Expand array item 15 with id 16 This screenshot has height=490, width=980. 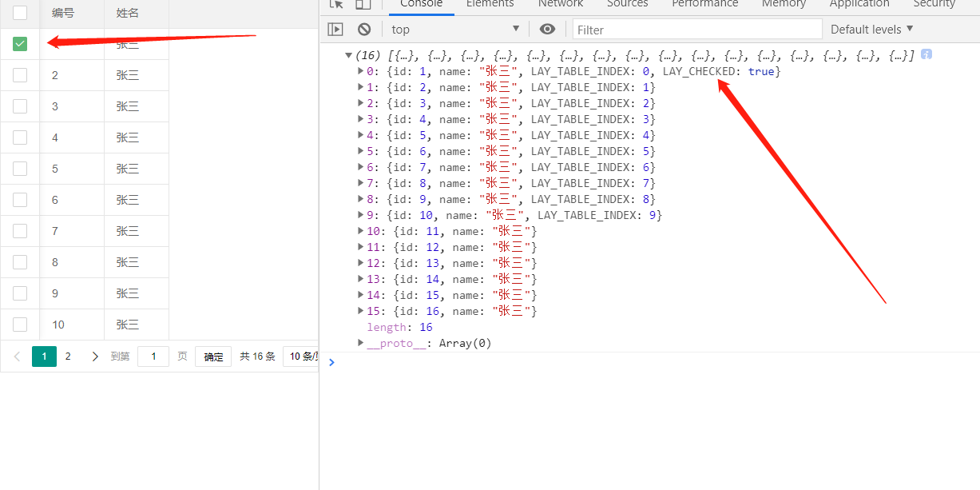[361, 311]
